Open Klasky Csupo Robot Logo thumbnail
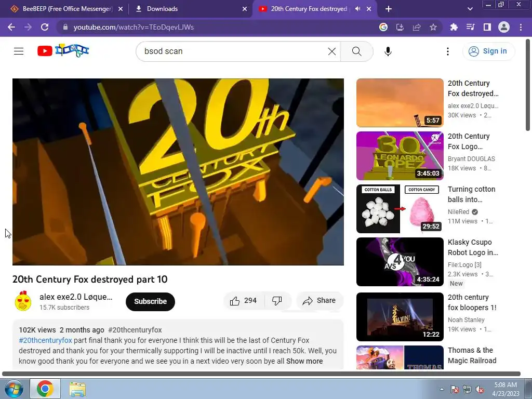This screenshot has width=532, height=399. [x=400, y=262]
